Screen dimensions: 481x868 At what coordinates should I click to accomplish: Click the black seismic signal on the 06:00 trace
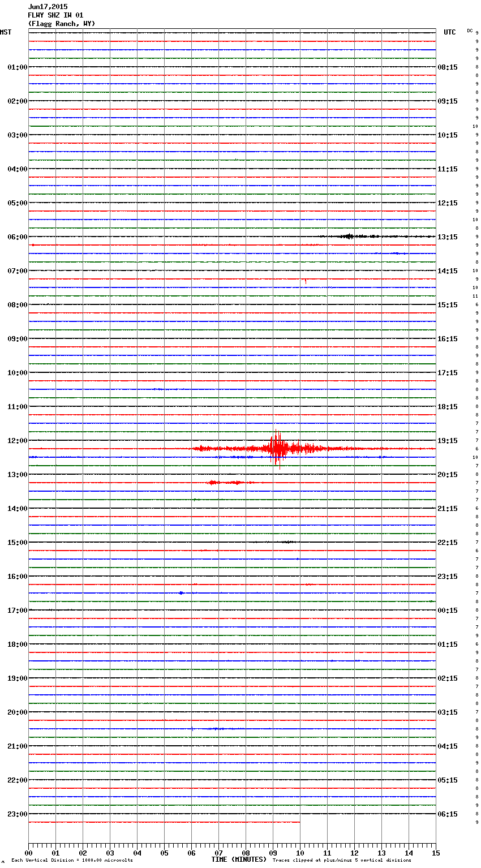pyautogui.click(x=349, y=237)
